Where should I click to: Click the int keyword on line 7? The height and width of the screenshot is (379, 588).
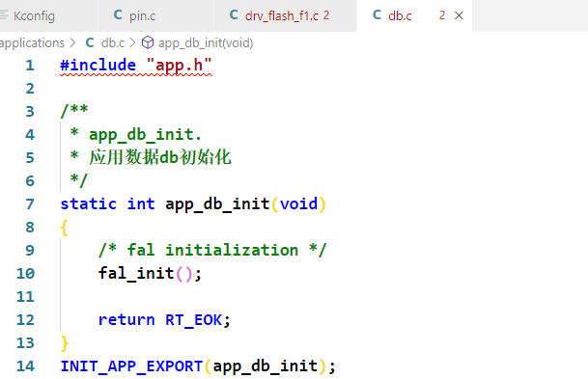(141, 204)
